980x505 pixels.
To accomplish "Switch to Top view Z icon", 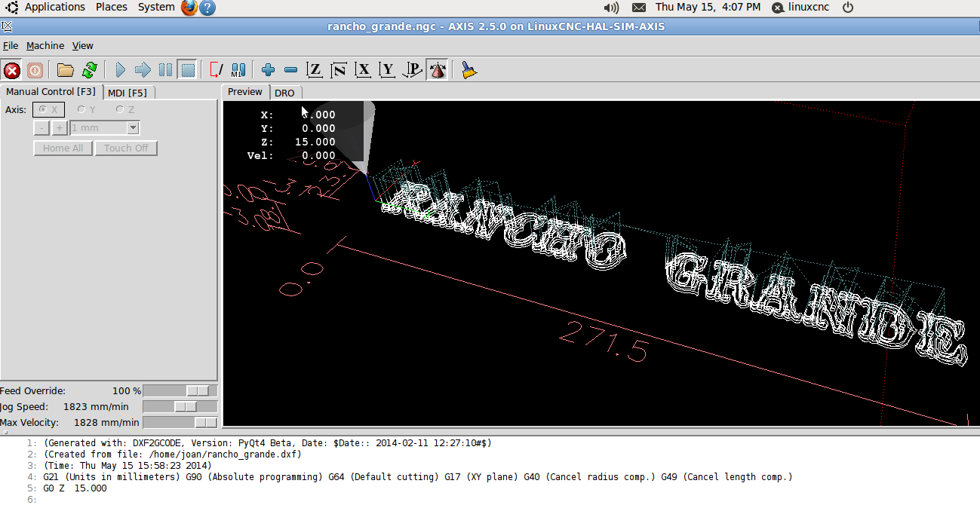I will (x=315, y=71).
